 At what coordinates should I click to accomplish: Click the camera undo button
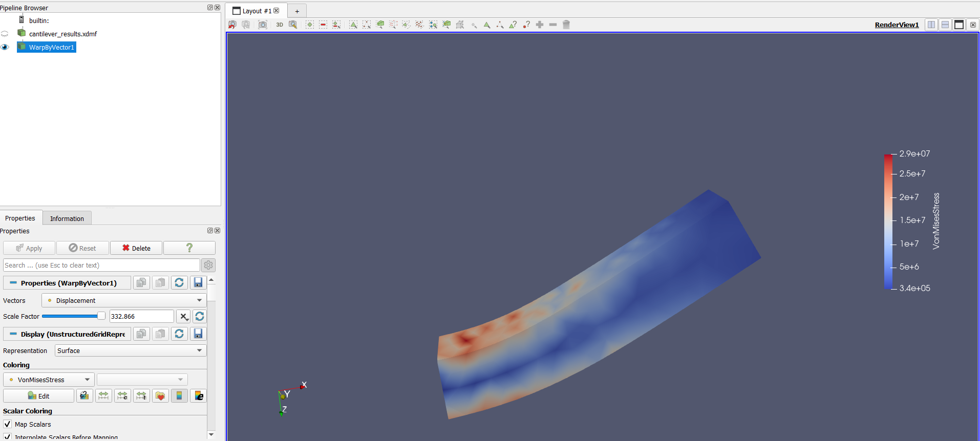[232, 25]
